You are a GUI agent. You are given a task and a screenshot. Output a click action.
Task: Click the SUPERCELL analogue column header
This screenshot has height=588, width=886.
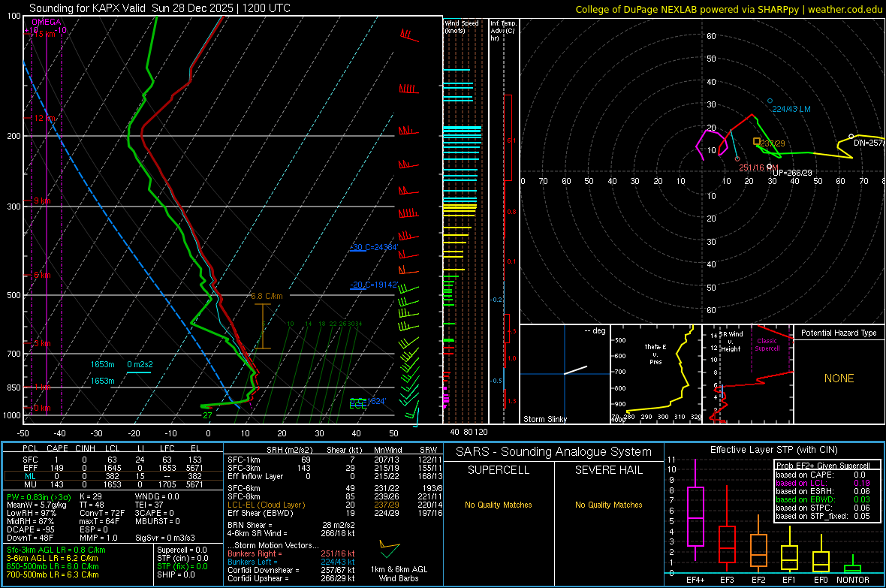click(499, 470)
